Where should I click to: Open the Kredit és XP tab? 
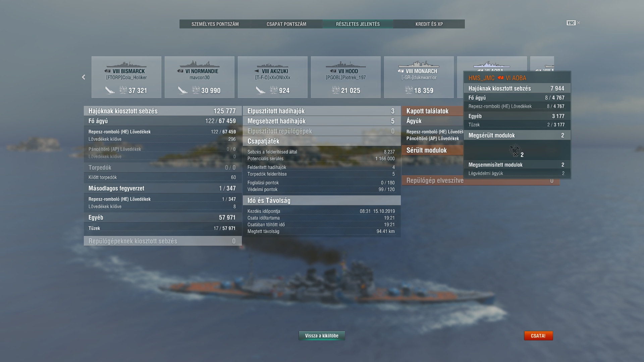click(x=429, y=24)
